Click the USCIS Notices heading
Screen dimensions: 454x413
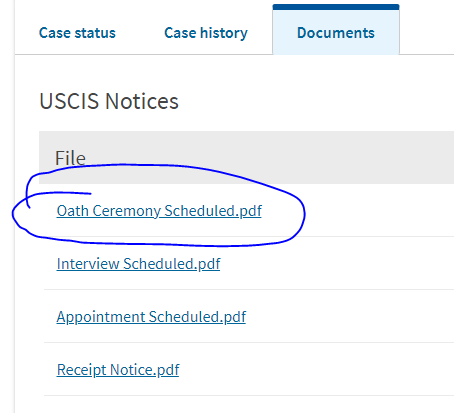coord(109,101)
